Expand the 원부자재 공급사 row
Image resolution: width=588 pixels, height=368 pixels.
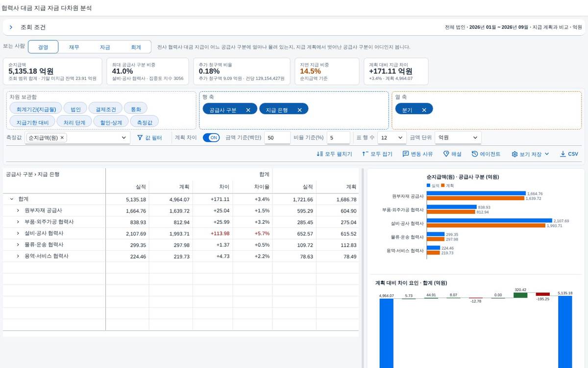[18, 210]
